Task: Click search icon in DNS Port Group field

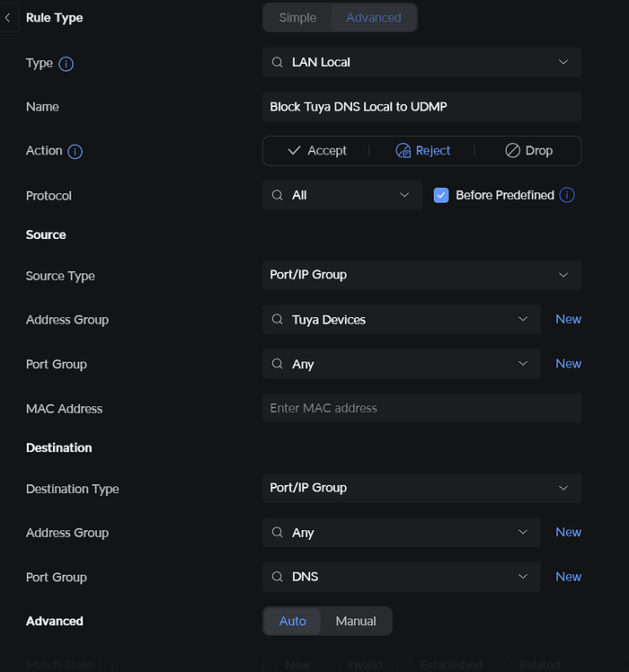Action: point(278,577)
